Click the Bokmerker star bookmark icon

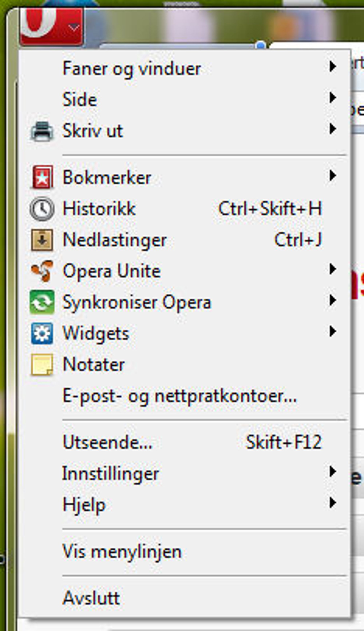[42, 178]
